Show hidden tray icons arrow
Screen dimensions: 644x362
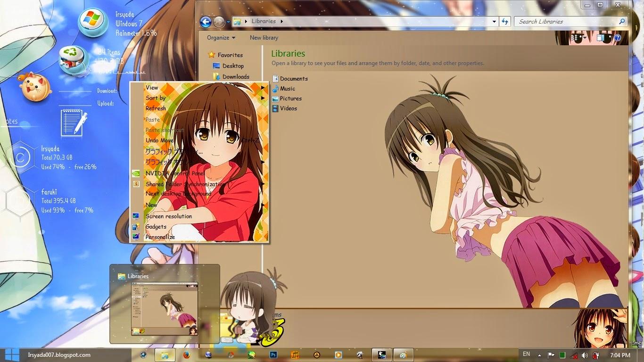click(x=539, y=355)
